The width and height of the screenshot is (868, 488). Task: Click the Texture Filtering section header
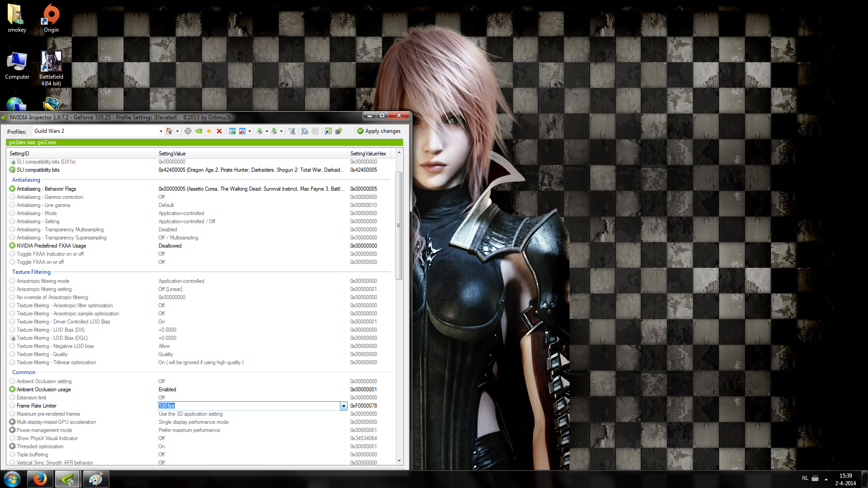coord(31,272)
